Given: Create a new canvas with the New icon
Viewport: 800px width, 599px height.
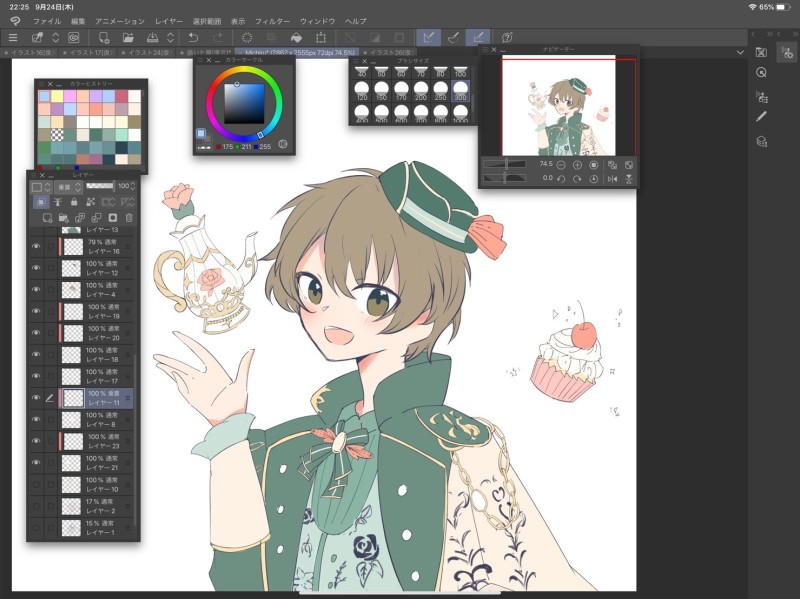Looking at the screenshot, I should [104, 37].
